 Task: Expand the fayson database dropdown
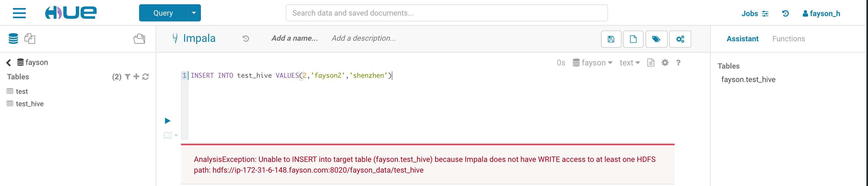pos(593,62)
